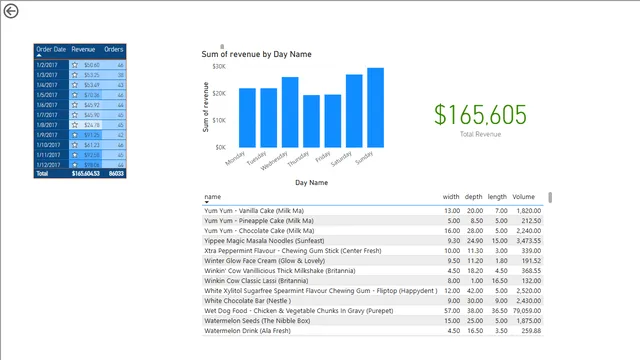This screenshot has width=640, height=360.
Task: Select star icon in the 1/8/2017 row
Action: coord(75,125)
